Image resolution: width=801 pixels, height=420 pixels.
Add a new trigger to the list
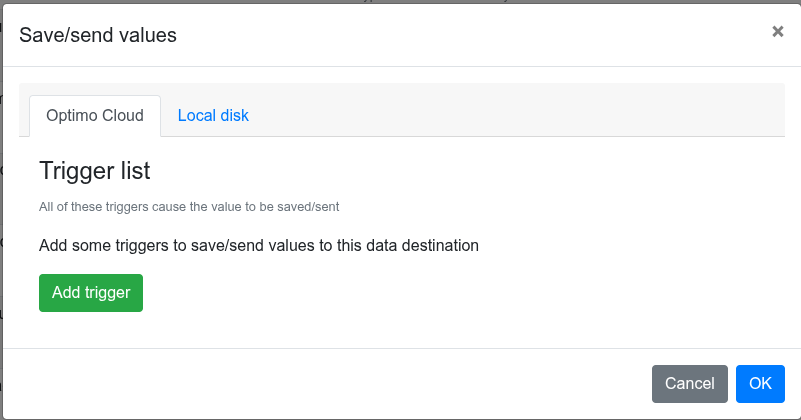point(91,293)
